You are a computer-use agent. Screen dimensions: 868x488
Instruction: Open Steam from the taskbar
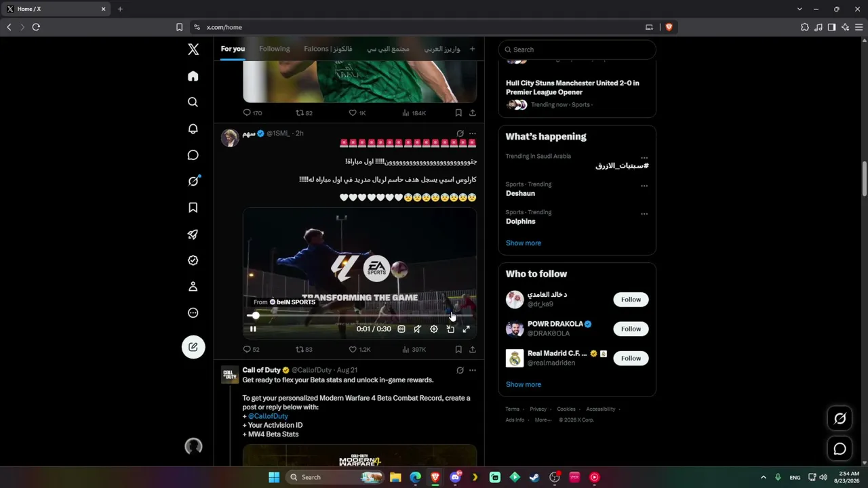[x=534, y=477]
